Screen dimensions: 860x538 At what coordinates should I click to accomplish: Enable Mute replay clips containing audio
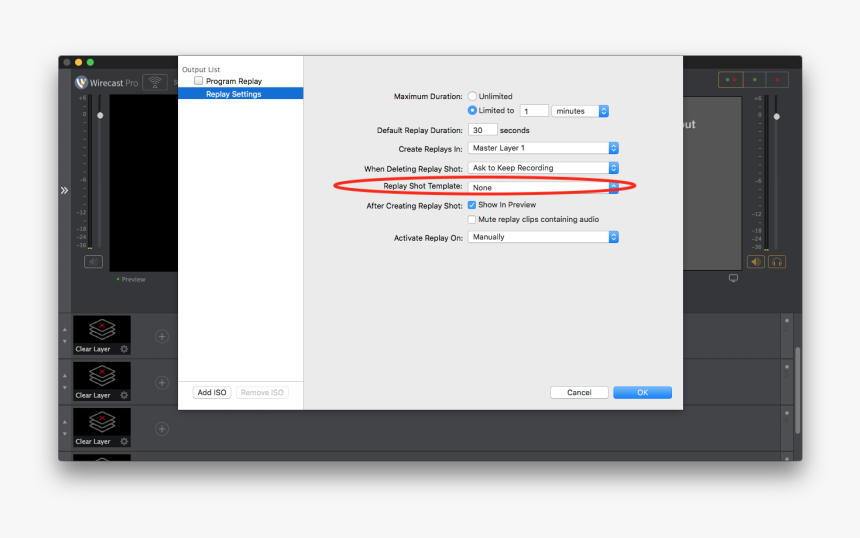tap(472, 219)
